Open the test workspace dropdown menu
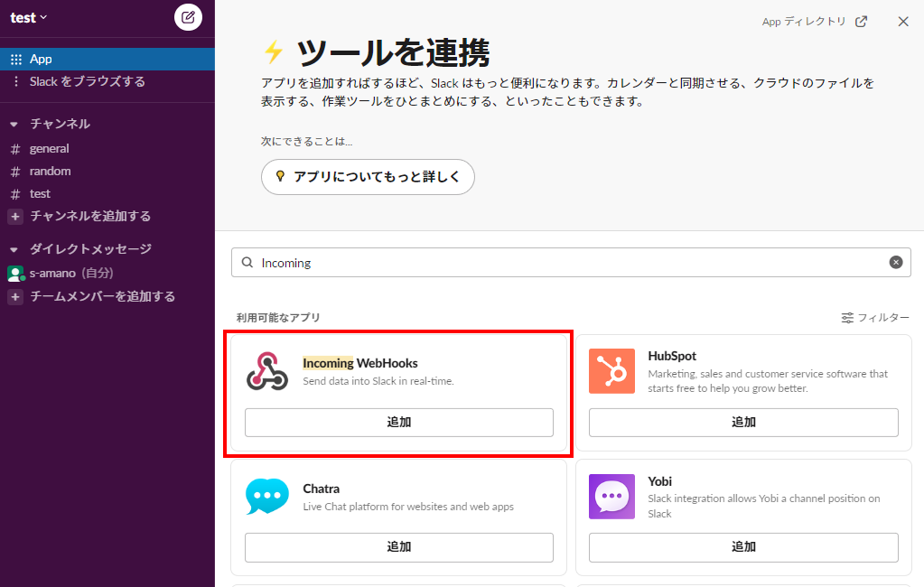924x587 pixels. 29,17
